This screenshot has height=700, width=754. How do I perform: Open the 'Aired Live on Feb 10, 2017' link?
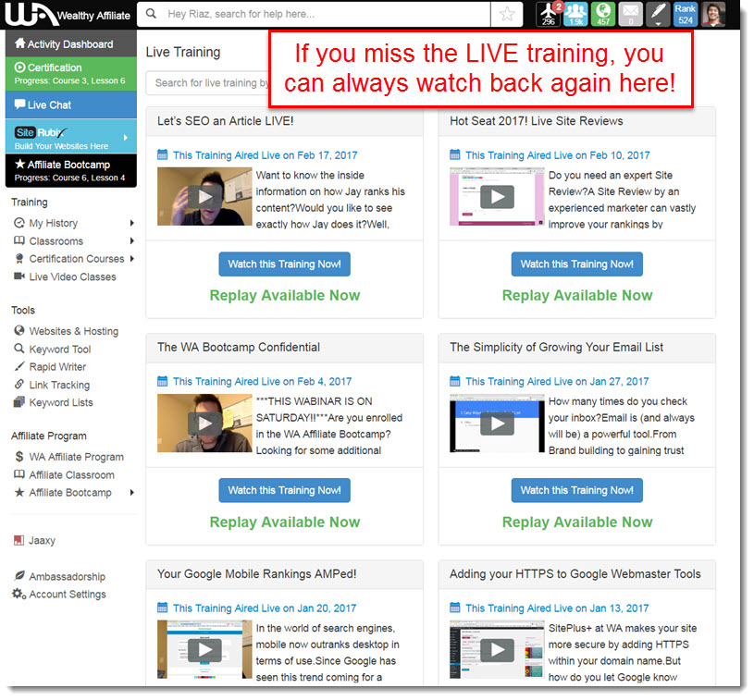557,154
